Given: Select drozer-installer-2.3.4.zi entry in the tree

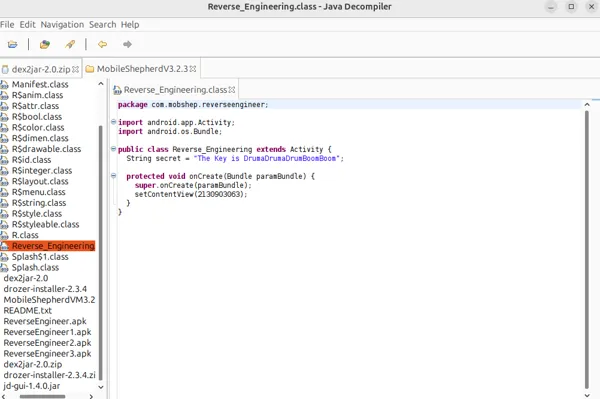Looking at the screenshot, I should (x=49, y=375).
